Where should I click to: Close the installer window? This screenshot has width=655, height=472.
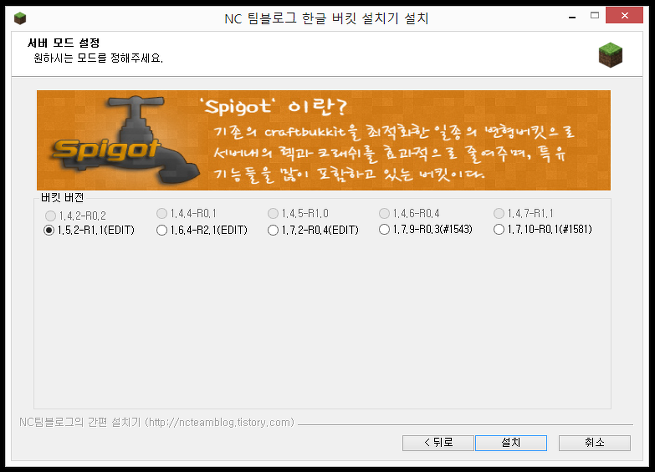[624, 15]
